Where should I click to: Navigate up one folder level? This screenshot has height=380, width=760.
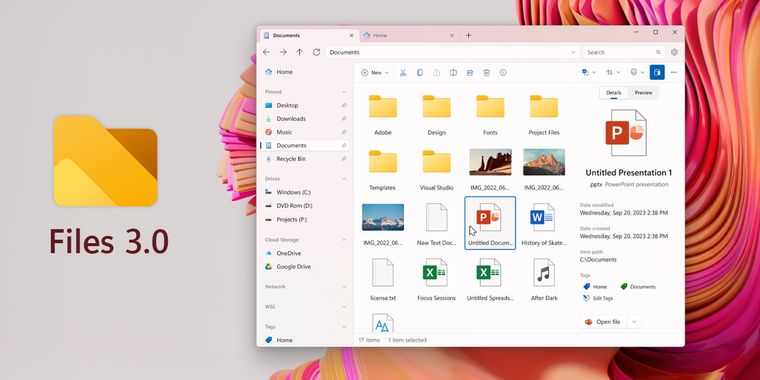click(x=300, y=52)
